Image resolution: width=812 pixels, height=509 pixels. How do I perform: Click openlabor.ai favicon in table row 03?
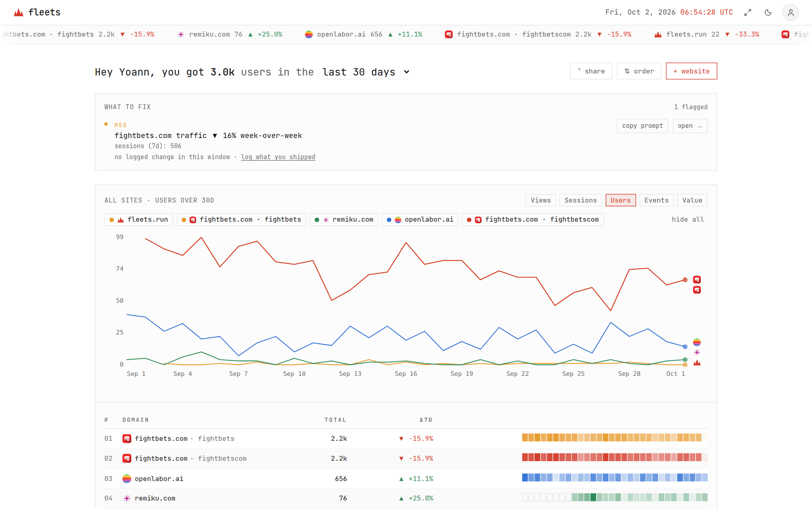coord(127,479)
